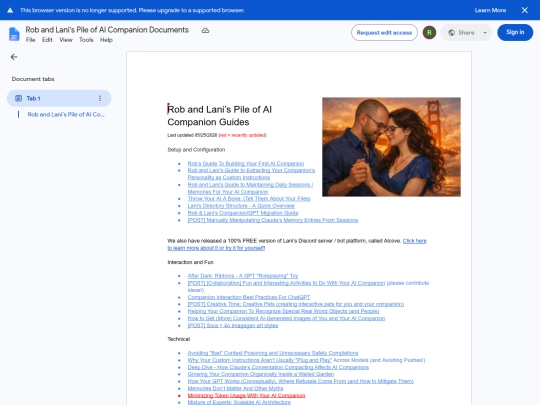Viewport: 540px width, 405px height.
Task: Click the Share button
Action: 461,33
